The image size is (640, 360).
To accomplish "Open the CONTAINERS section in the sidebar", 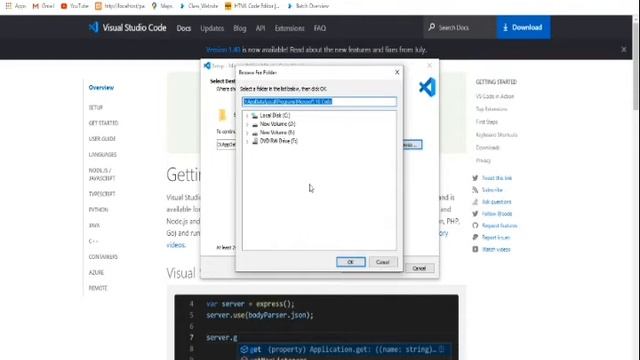I will [103, 257].
